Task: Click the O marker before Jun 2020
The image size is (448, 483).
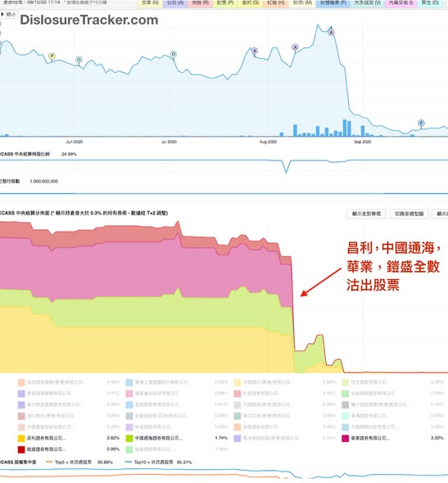Action: pos(79,60)
